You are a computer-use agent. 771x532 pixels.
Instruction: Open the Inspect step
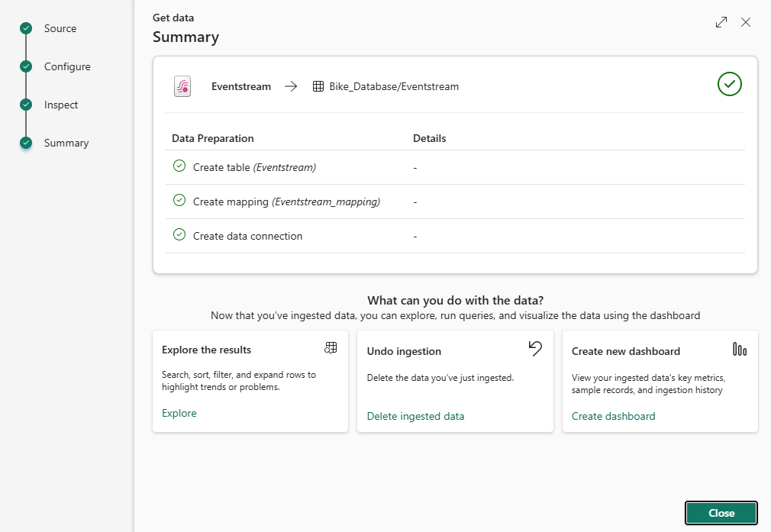coord(60,105)
